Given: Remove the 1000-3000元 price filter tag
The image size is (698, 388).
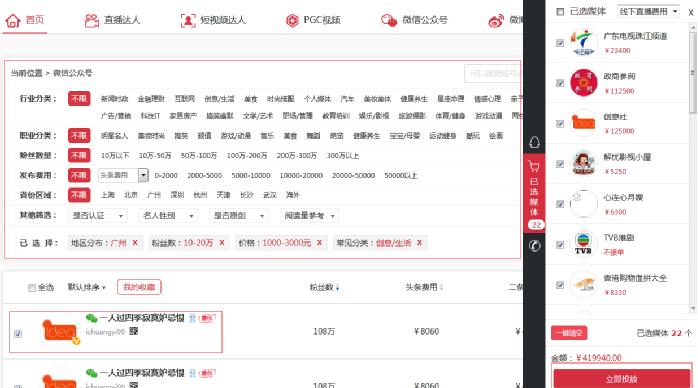Looking at the screenshot, I should pyautogui.click(x=319, y=243).
